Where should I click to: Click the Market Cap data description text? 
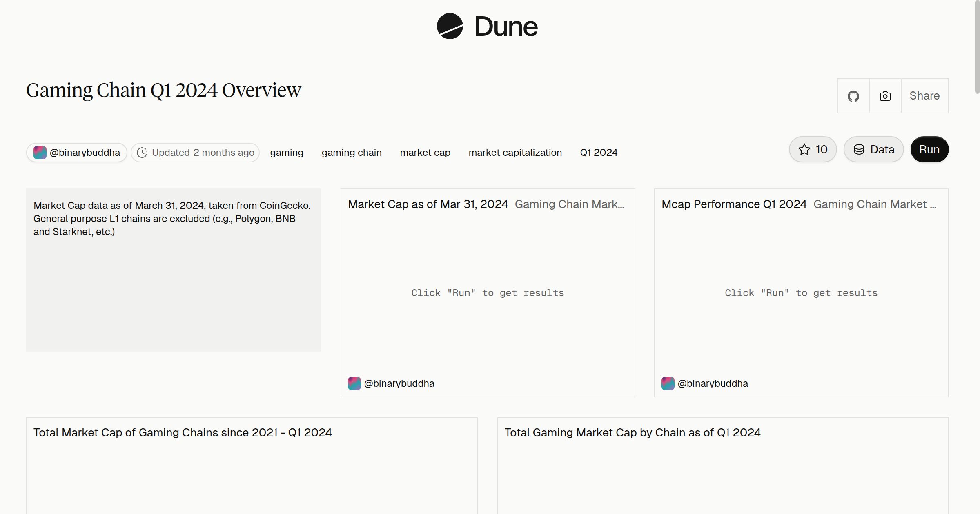click(x=172, y=219)
